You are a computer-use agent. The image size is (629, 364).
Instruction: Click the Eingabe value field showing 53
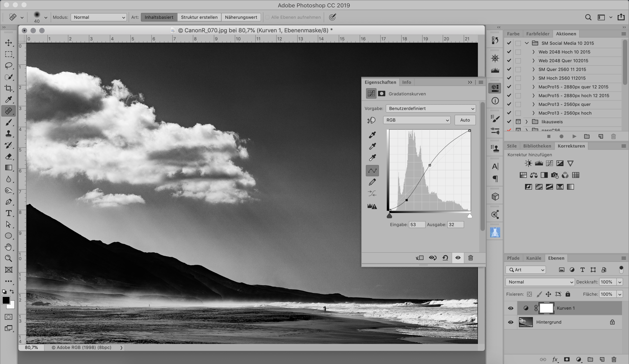pyautogui.click(x=417, y=224)
